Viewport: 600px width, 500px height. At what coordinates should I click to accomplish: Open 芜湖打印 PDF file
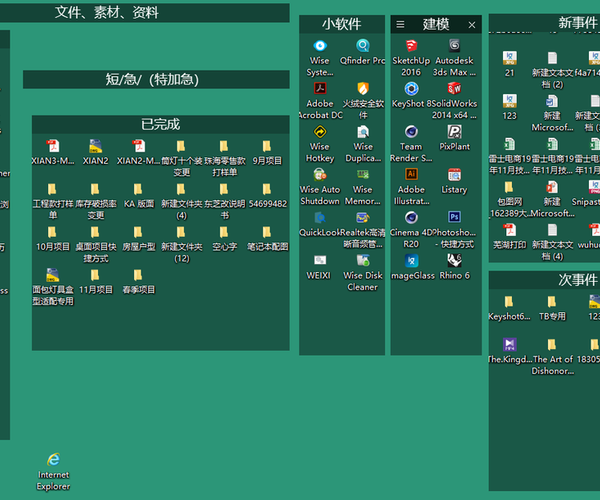(x=510, y=230)
